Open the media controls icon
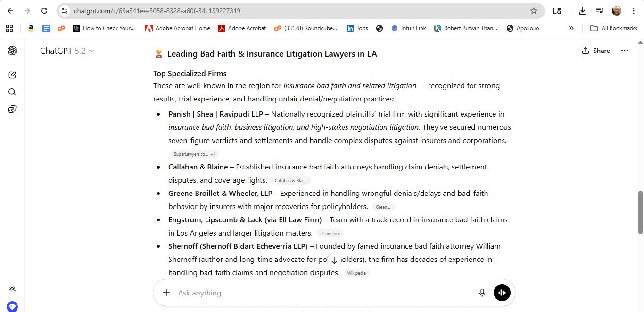The height and width of the screenshot is (312, 644). click(600, 11)
